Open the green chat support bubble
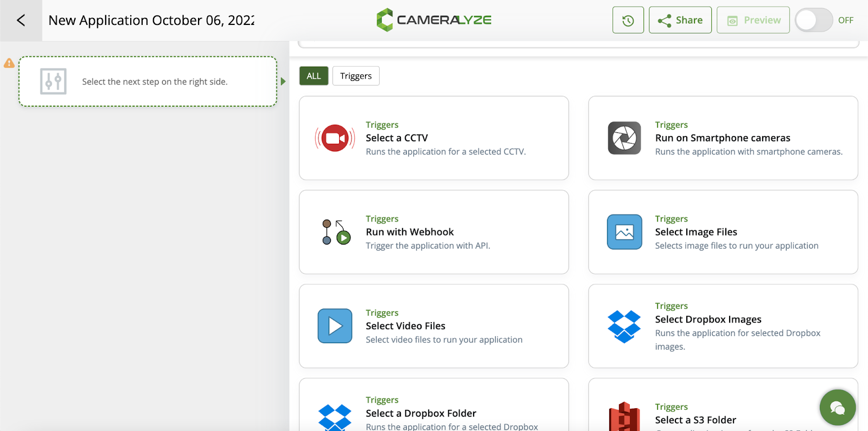868x431 pixels. (838, 408)
